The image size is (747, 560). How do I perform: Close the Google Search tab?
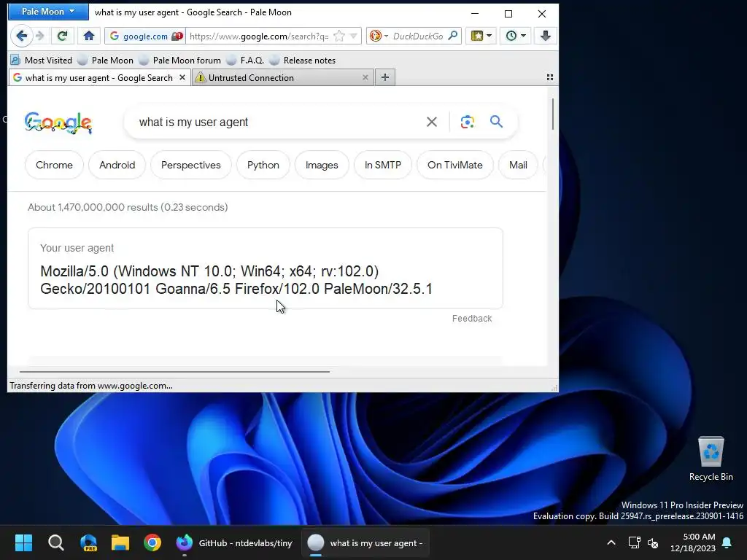coord(182,77)
